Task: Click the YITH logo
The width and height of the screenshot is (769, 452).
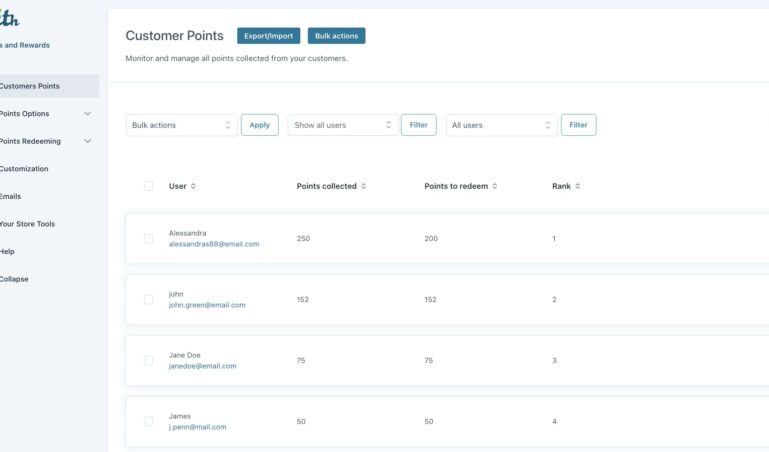Action: [10, 18]
